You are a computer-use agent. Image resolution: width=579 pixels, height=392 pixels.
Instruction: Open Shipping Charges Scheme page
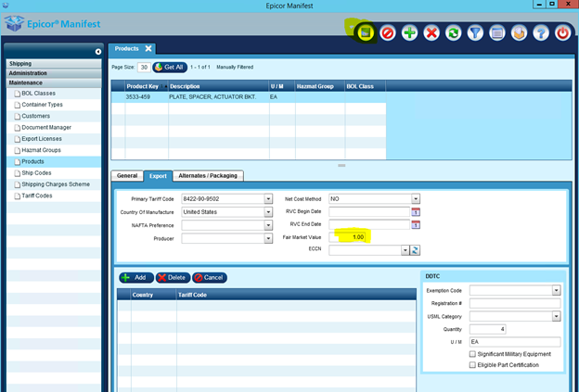coord(56,184)
